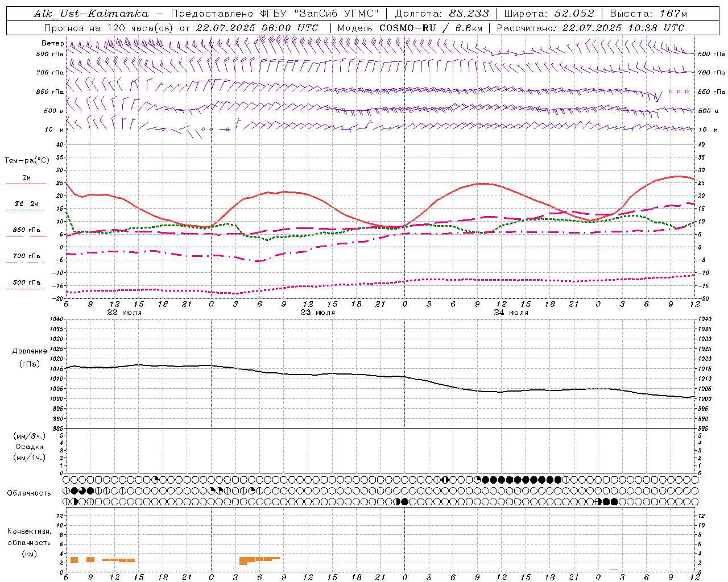Click the "Долгота: 83.233" longitude value
Viewport: 728px width, 582px height.
coord(441,14)
